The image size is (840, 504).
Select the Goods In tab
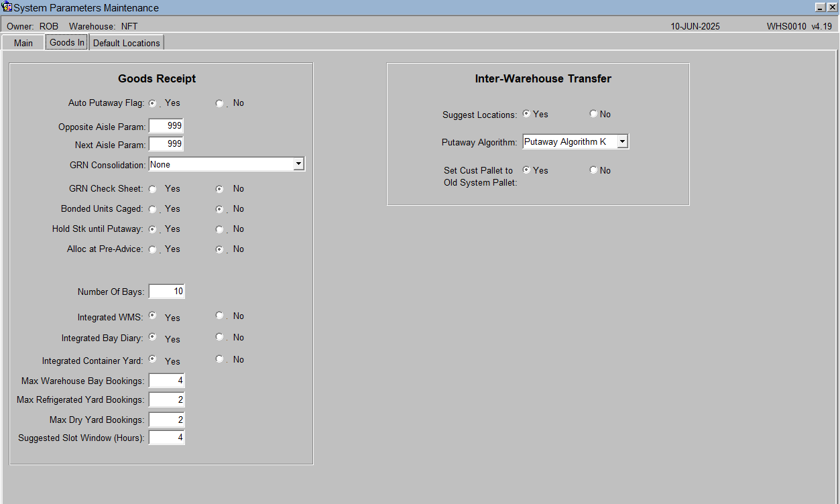[67, 42]
